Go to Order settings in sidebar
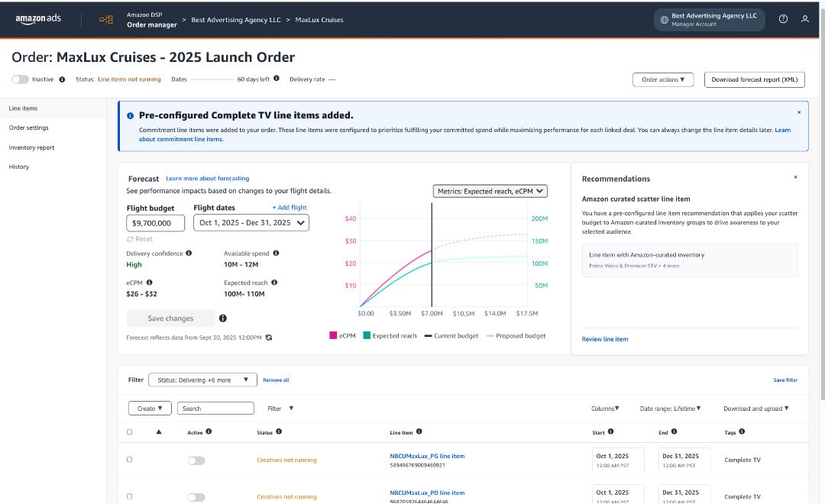 (29, 128)
